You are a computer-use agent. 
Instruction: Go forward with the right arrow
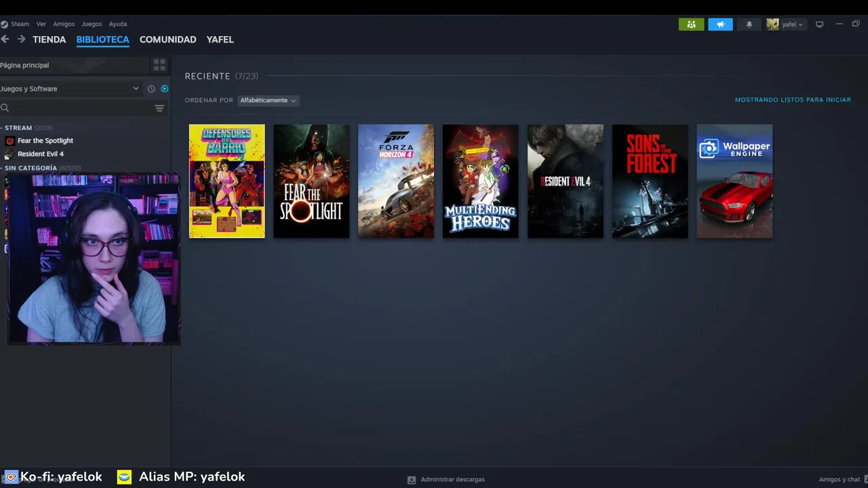(x=22, y=39)
